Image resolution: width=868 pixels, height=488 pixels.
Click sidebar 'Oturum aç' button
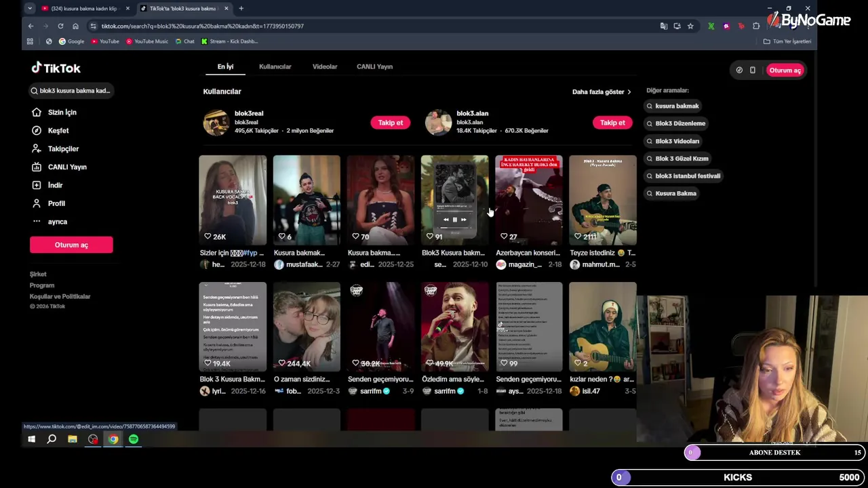pyautogui.click(x=71, y=245)
